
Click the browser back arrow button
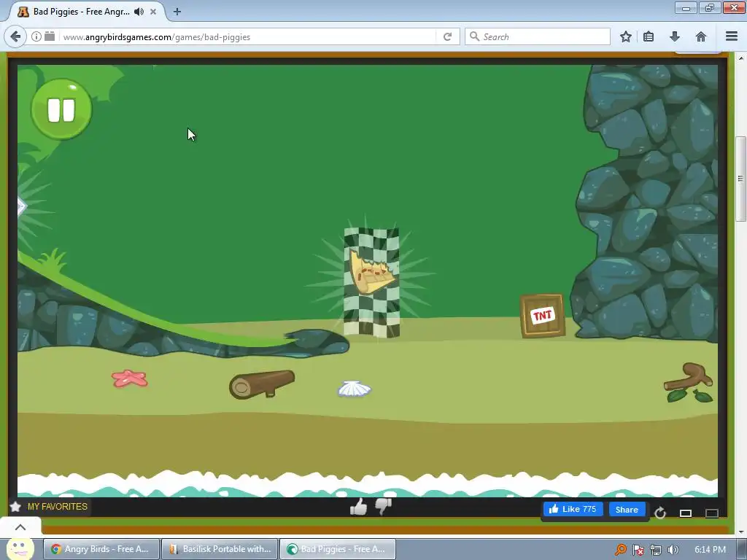[15, 36]
